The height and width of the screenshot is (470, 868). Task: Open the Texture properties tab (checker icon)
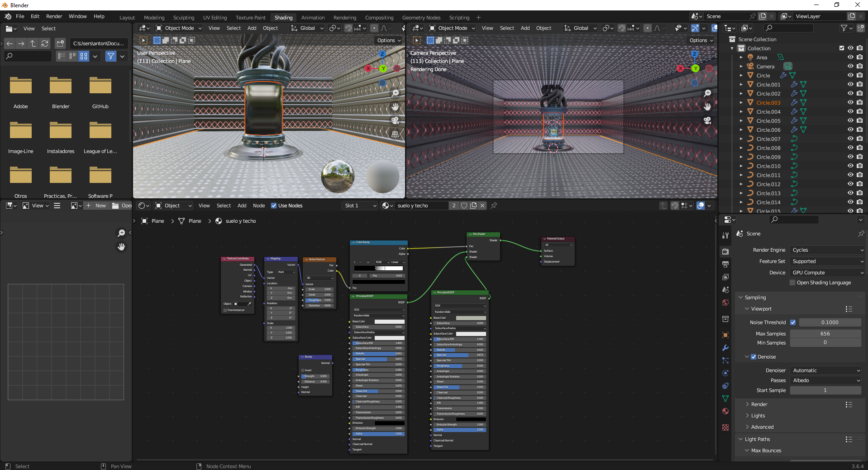(x=725, y=427)
